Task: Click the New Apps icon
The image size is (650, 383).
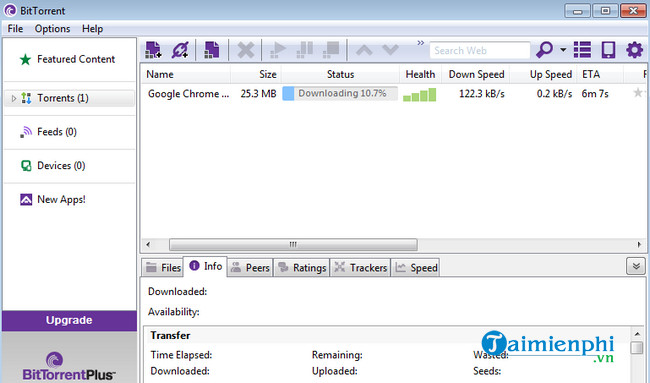Action: point(26,200)
